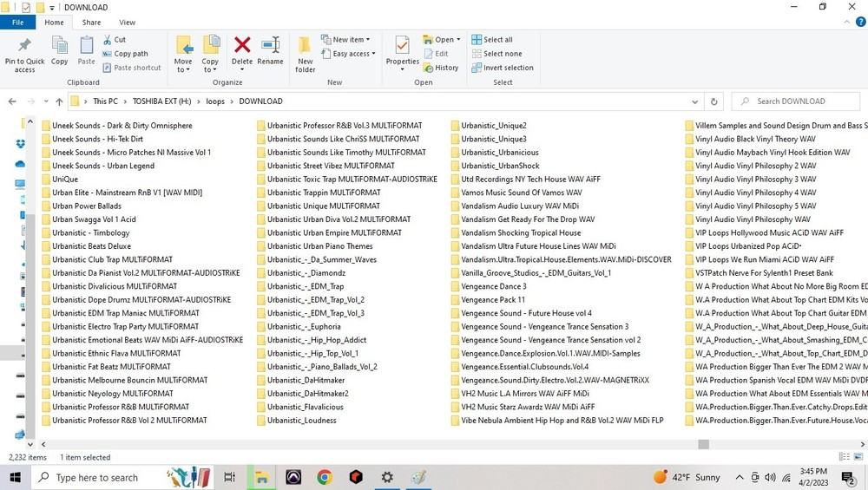Image resolution: width=868 pixels, height=490 pixels.
Task: Click in the Search DOWNLOAD box
Action: click(x=797, y=101)
